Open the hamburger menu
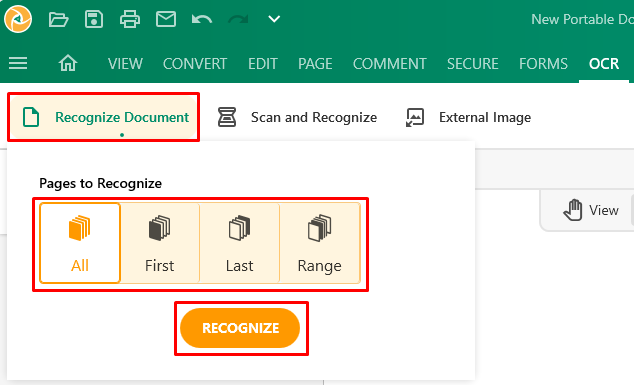This screenshot has width=634, height=385. point(18,63)
